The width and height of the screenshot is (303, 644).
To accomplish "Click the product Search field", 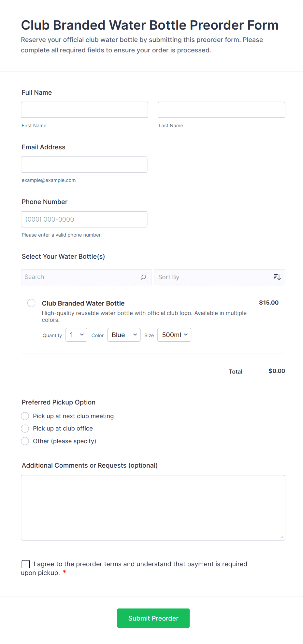I will [x=81, y=277].
